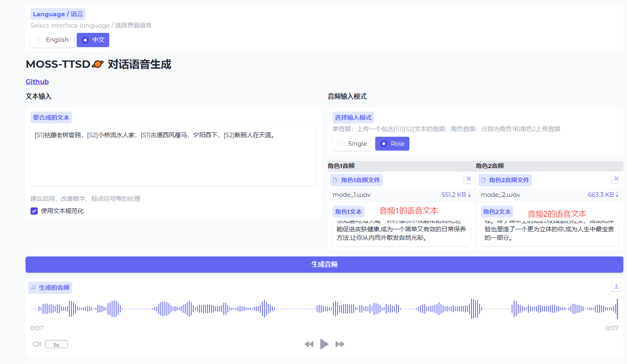The image size is (627, 364).
Task: Enable the 使用文本规范化 checkbox
Action: click(34, 211)
